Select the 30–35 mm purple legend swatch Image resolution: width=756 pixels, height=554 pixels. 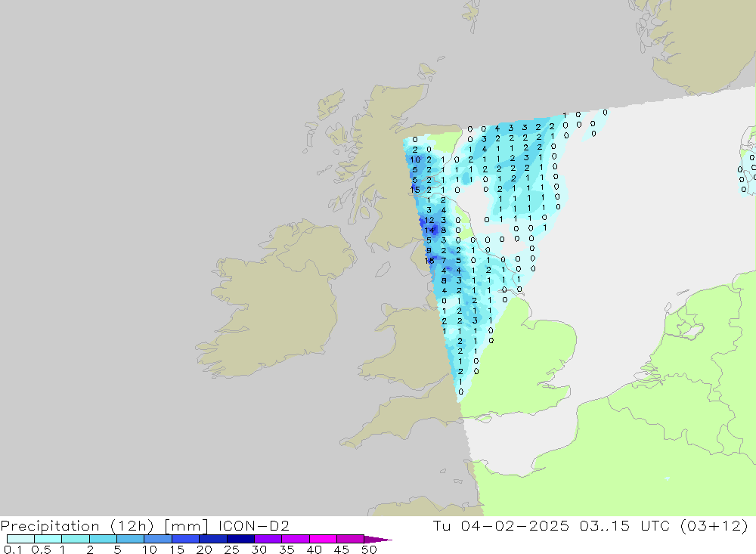(x=268, y=539)
